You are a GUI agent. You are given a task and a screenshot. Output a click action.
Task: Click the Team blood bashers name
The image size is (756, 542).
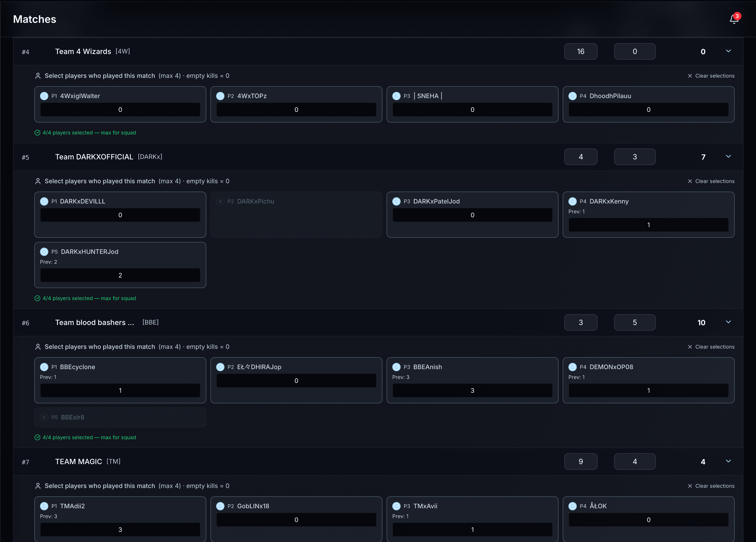[95, 322]
